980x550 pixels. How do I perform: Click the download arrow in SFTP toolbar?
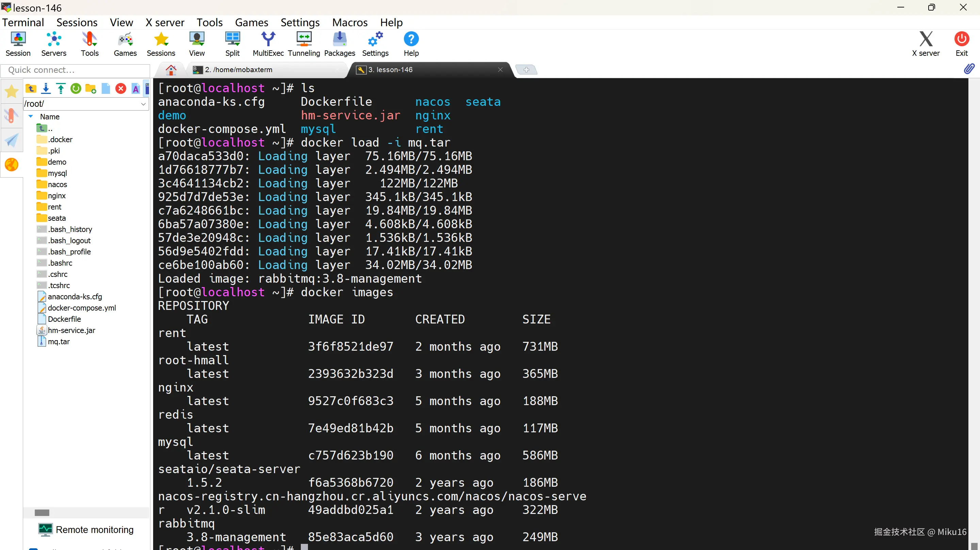tap(46, 89)
